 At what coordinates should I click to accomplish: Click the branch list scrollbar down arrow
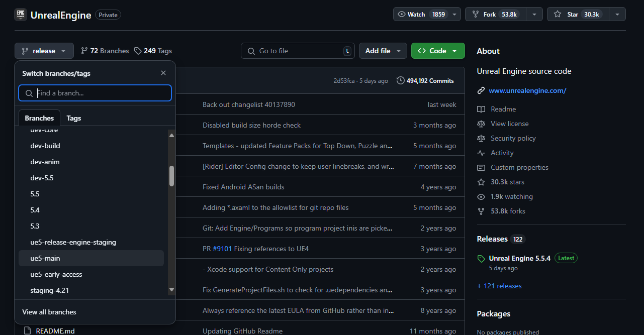(x=171, y=289)
